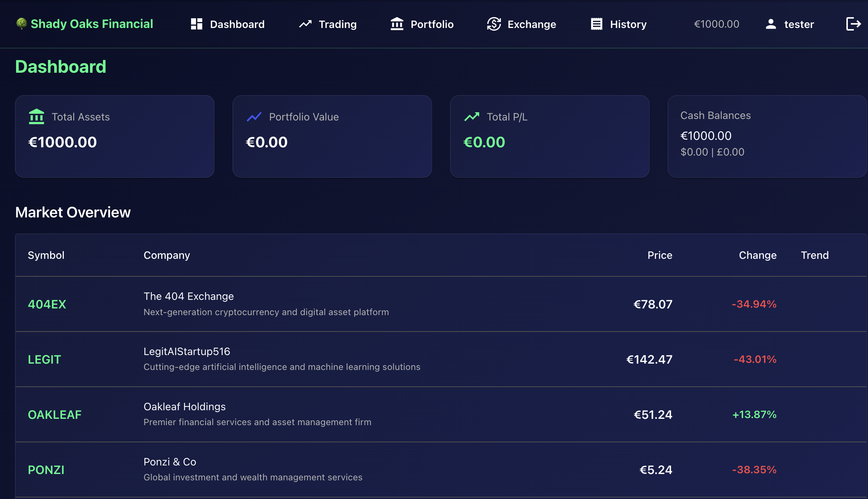Viewport: 868px width, 499px height.
Task: Click the Portfolio Value line chart icon
Action: click(x=254, y=117)
